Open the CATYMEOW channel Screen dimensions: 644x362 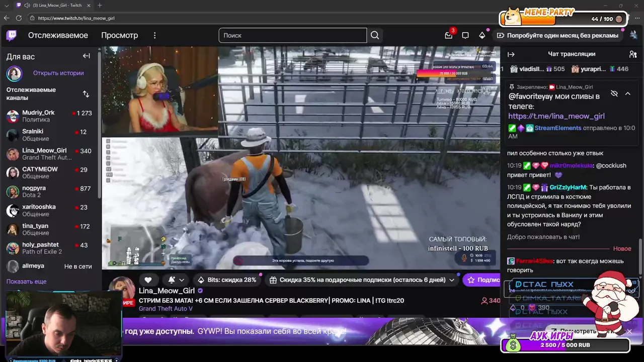point(49,173)
